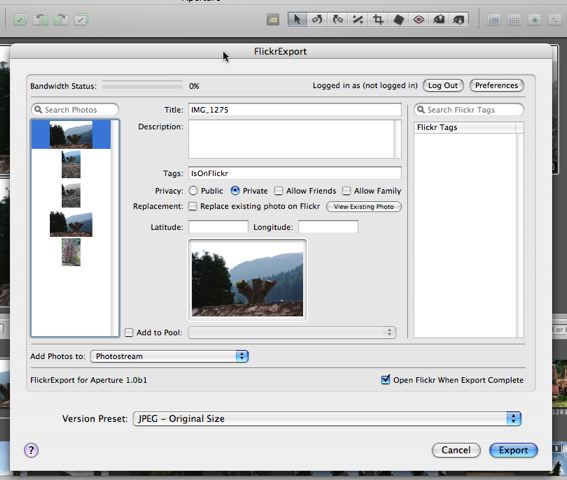The image size is (567, 480).
Task: Click the dimmed histogram-style icon in right toolbar group
Action: click(494, 20)
